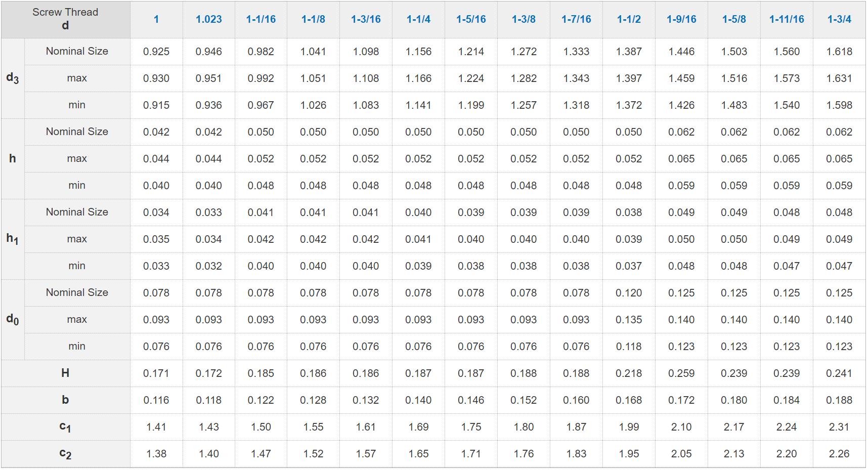The width and height of the screenshot is (868, 470).
Task: Select the c1 row header label
Action: point(65,427)
